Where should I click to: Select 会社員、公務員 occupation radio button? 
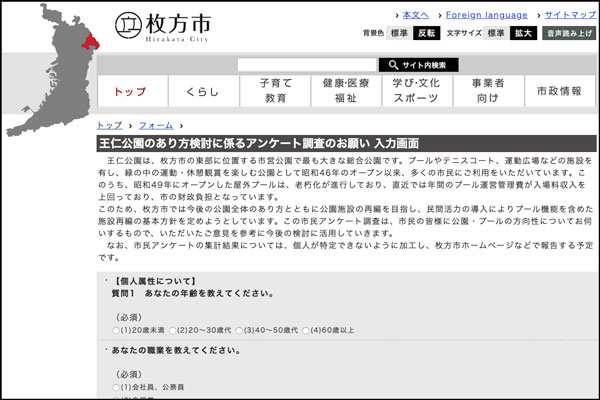click(117, 386)
